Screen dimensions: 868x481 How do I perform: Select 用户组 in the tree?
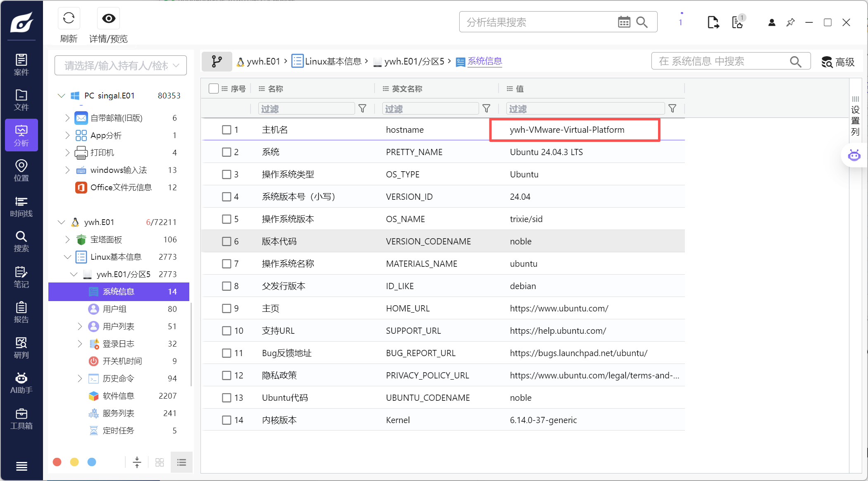coord(114,309)
